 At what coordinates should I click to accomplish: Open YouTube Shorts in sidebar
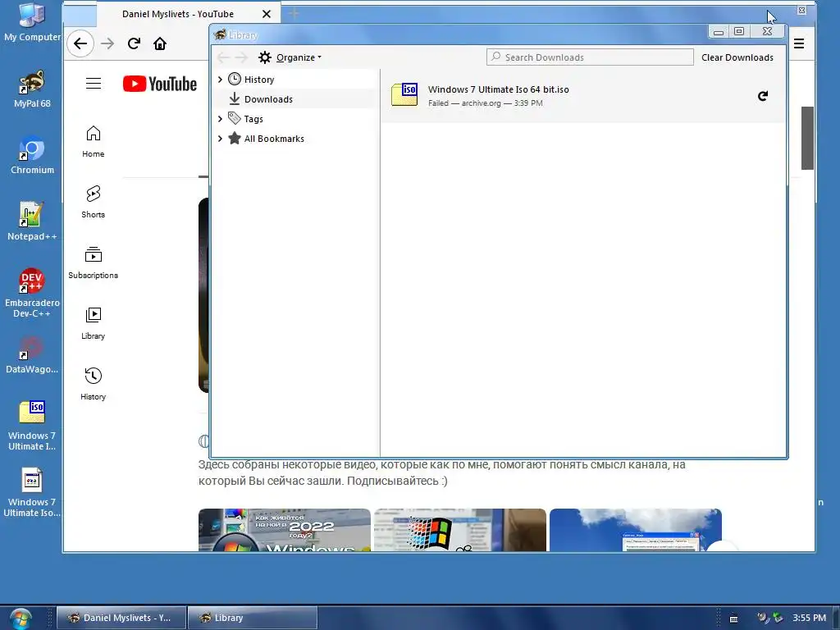tap(94, 202)
